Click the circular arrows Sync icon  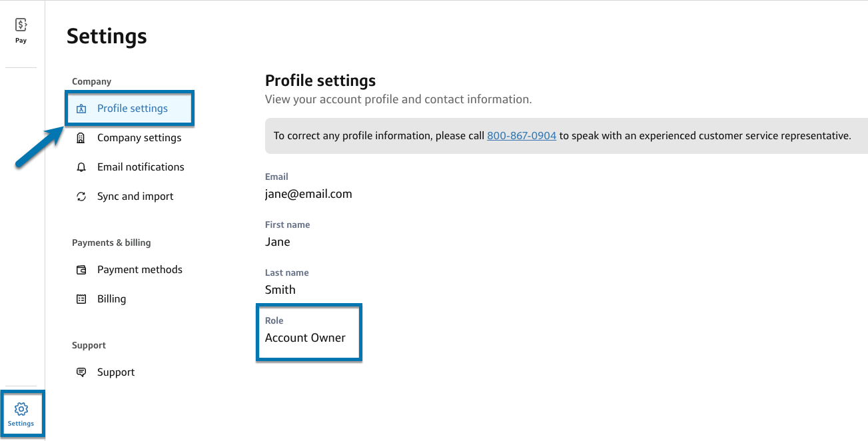click(81, 197)
